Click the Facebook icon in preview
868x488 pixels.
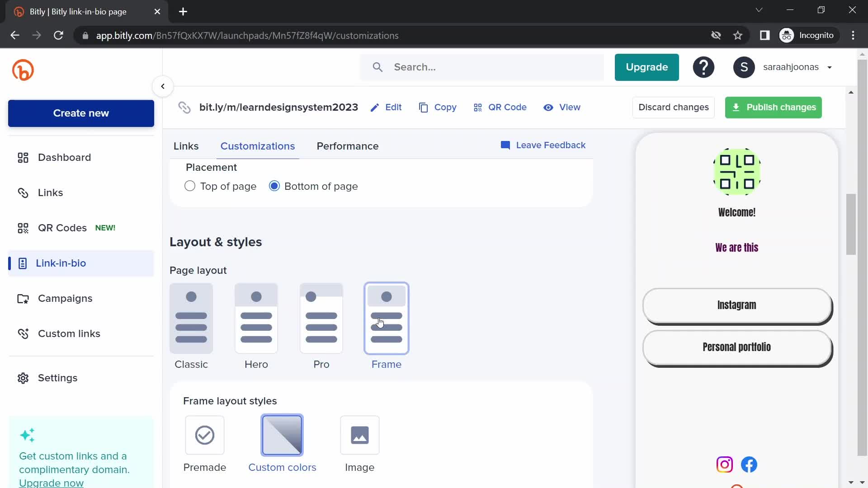[749, 465]
